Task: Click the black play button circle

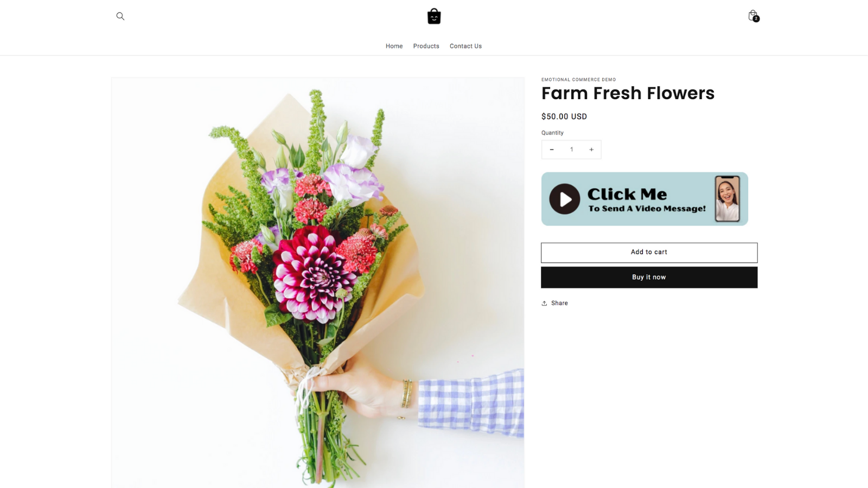Action: (565, 199)
